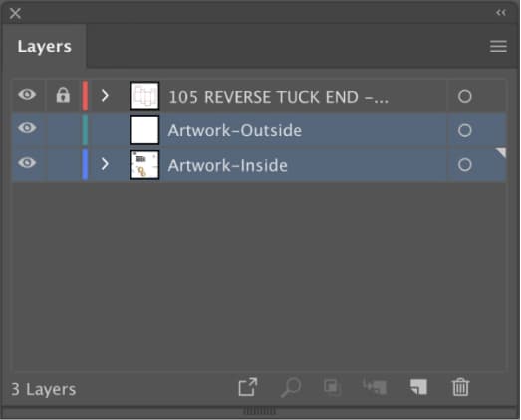Click the Artwork-Inside layer thumbnail
This screenshot has height=420, width=521.
pyautogui.click(x=144, y=165)
